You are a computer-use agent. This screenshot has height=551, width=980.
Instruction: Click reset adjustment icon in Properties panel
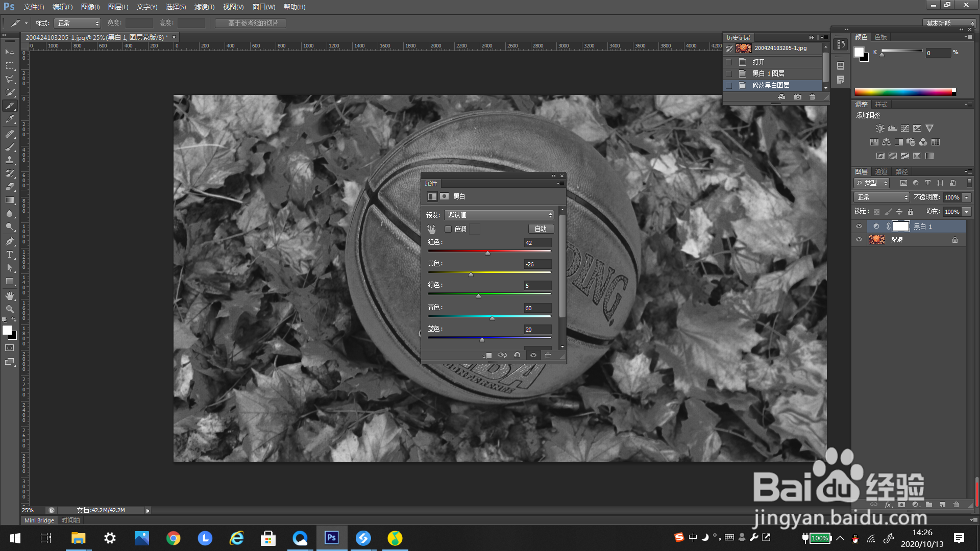point(517,356)
